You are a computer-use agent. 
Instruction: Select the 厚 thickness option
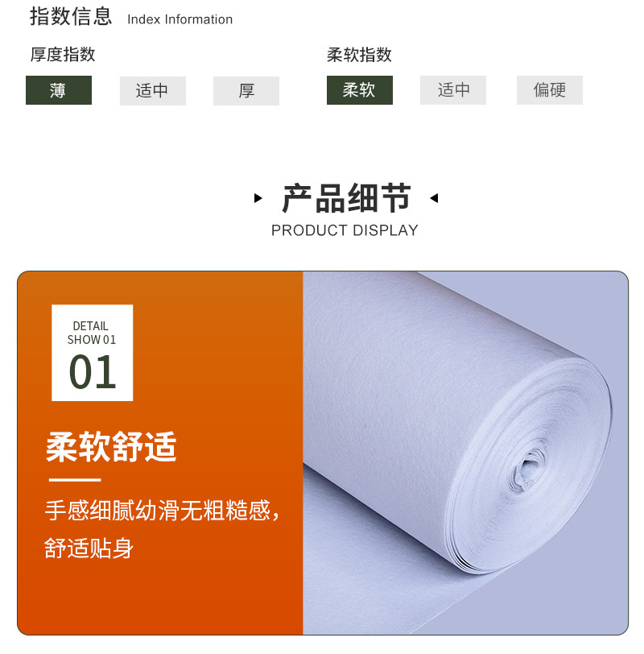[x=246, y=90]
